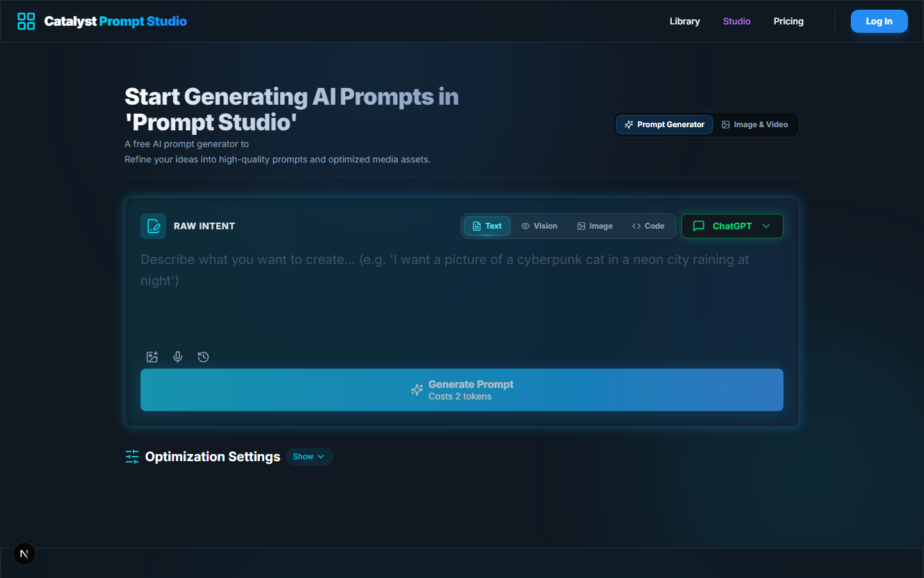The width and height of the screenshot is (924, 578).
Task: Click the 'Start Generating AI Prompts' heading
Action: pyautogui.click(x=291, y=109)
